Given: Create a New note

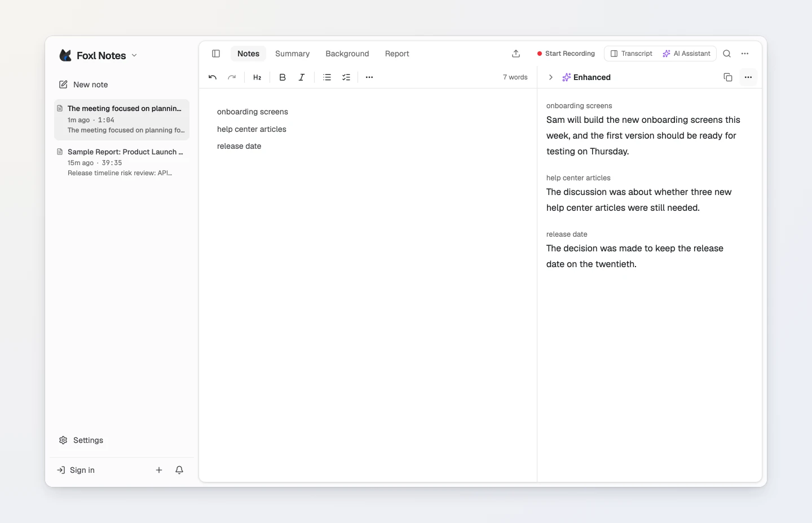Looking at the screenshot, I should point(83,85).
